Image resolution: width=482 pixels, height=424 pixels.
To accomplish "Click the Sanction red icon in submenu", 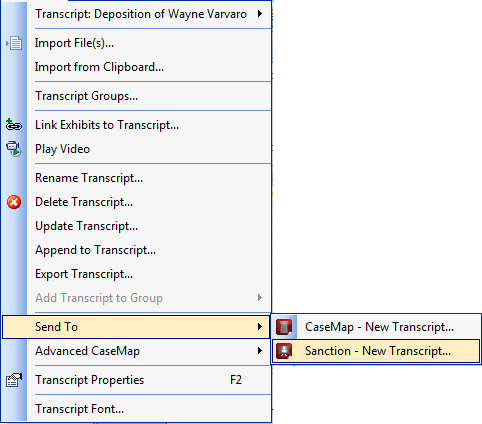I will 284,351.
